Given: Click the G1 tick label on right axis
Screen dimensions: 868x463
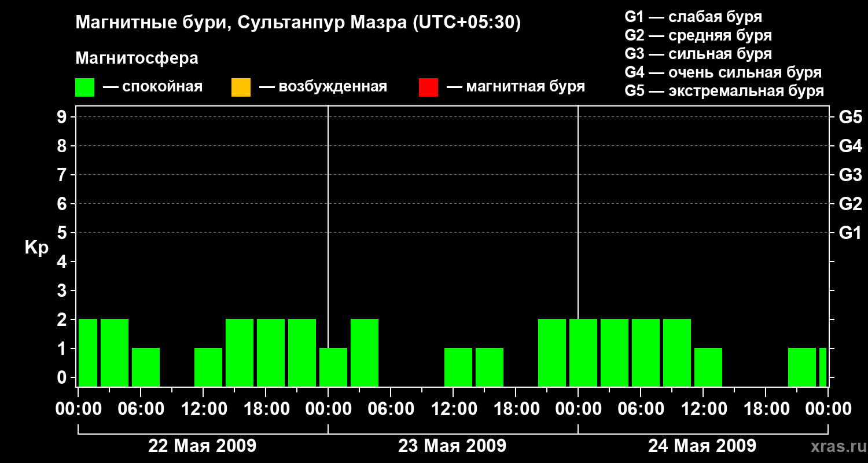Looking at the screenshot, I should point(850,233).
